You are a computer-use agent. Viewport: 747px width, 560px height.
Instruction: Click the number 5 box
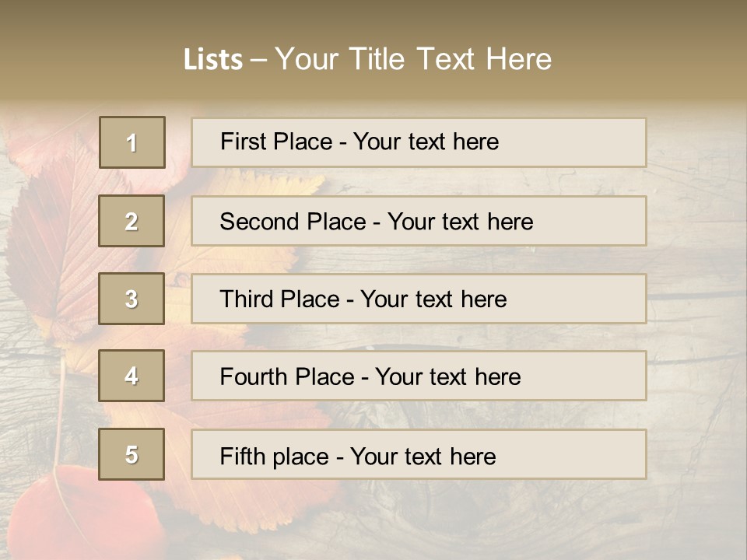132,454
